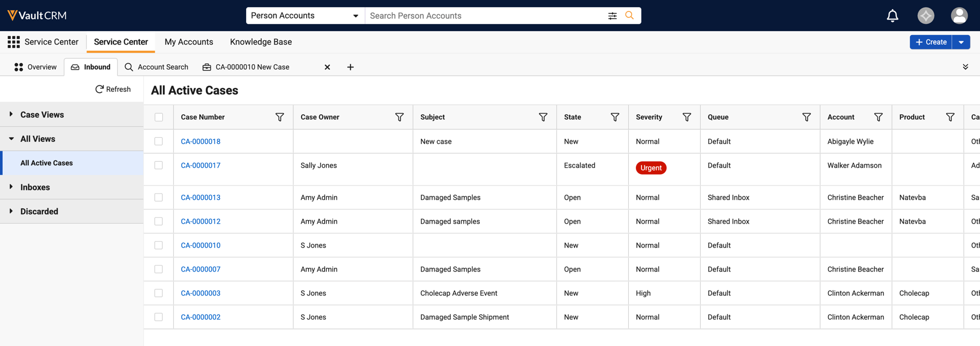Screen dimensions: 980x346
Task: Open the Account Search subtab
Action: coord(157,67)
